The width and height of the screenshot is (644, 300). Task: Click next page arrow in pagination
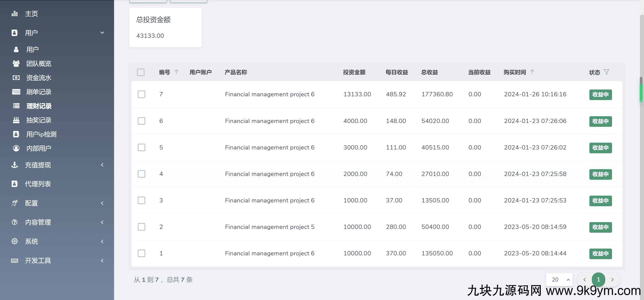[612, 280]
